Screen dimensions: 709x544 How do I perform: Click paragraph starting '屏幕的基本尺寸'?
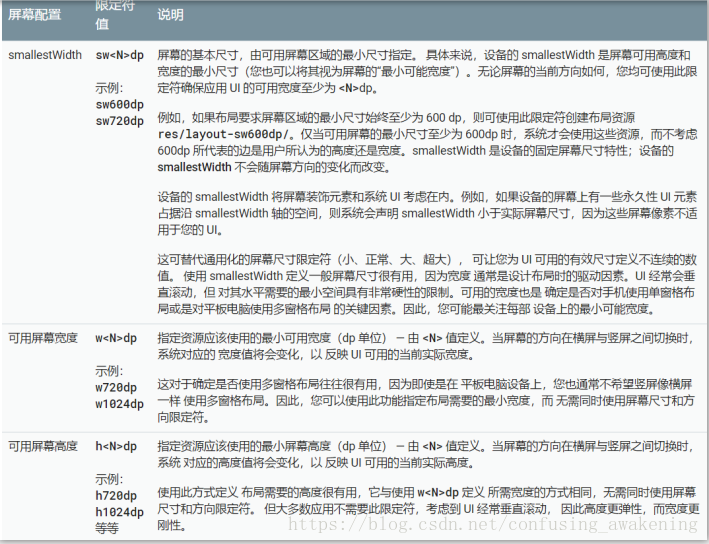tap(427, 71)
